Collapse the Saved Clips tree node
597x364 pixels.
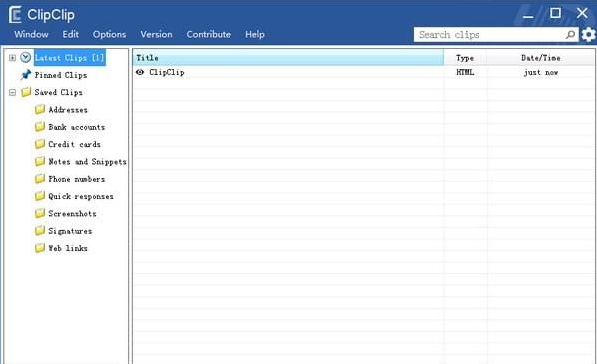[12, 93]
